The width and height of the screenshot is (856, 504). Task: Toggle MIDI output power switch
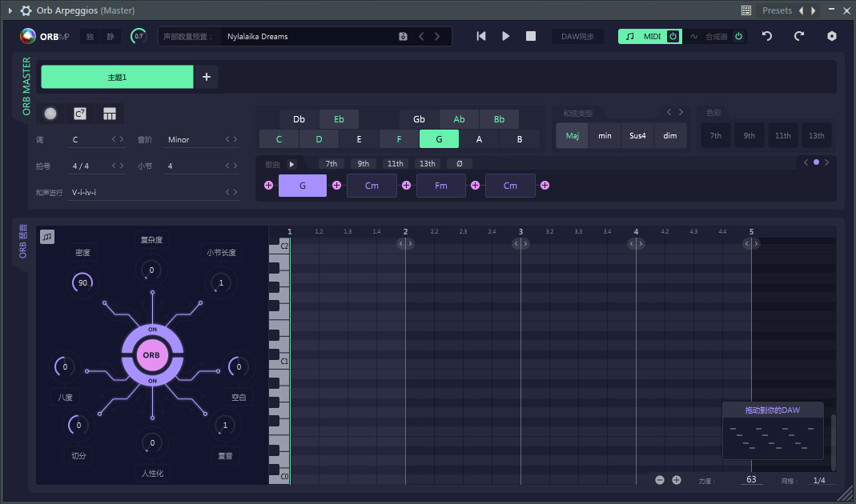(673, 36)
